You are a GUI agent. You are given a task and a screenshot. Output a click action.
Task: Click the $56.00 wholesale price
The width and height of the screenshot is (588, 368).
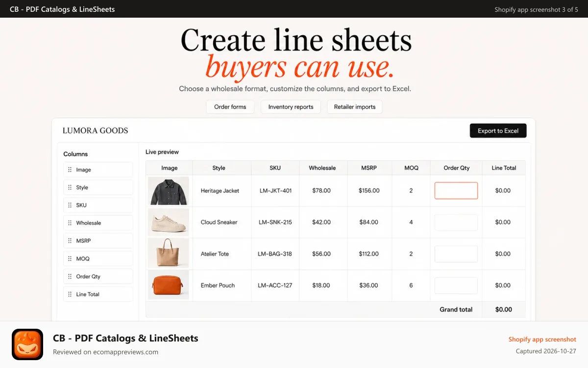pos(321,254)
